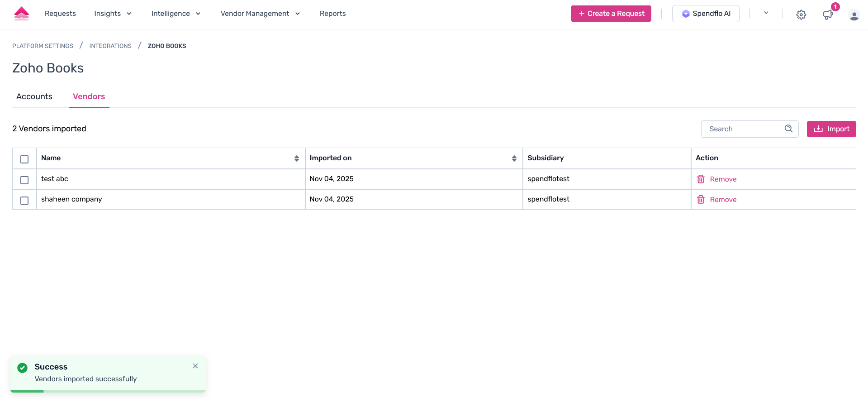Viewport: 868px width, 403px height.
Task: Select the test abc row checkbox
Action: click(24, 180)
